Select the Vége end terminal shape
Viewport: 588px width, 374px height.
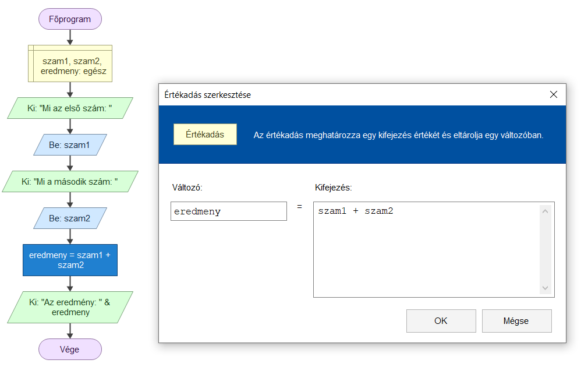tap(70, 350)
